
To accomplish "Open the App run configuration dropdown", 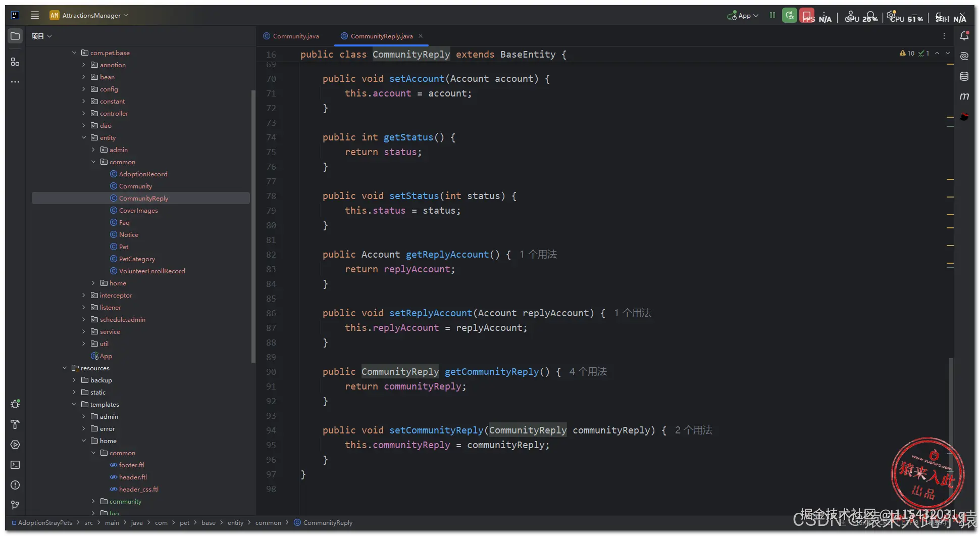I will [x=743, y=16].
